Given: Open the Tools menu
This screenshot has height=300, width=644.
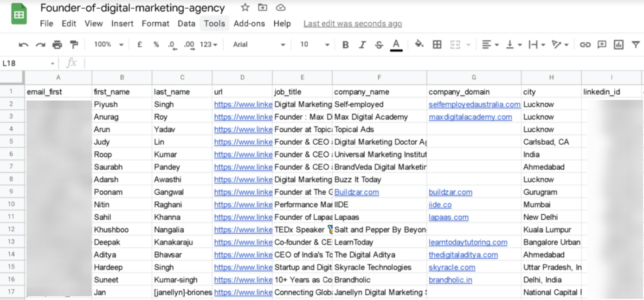Looking at the screenshot, I should tap(214, 24).
